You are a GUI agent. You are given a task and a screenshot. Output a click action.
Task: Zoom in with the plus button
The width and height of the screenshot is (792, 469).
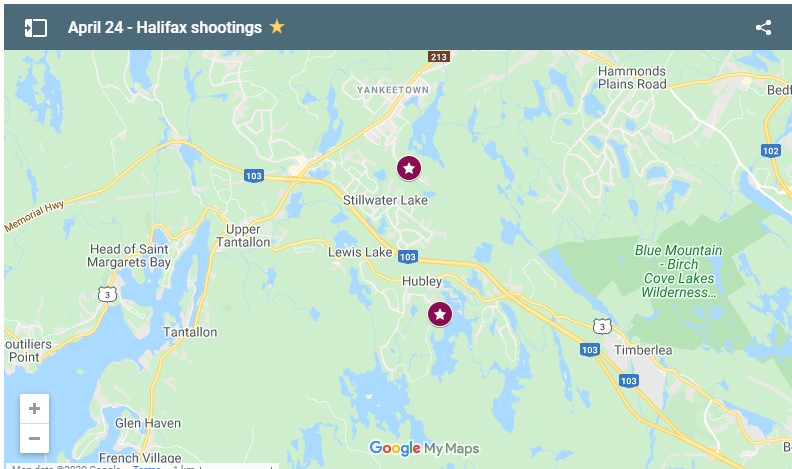[34, 408]
